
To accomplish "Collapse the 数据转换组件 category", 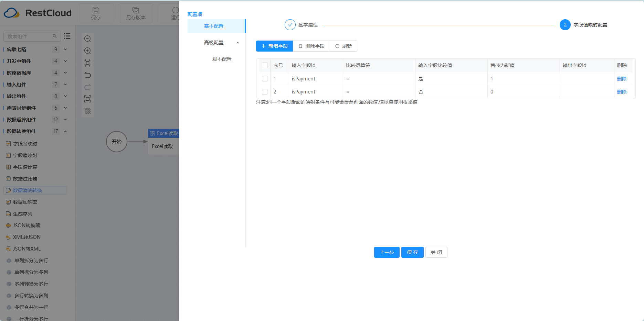I will coord(65,131).
